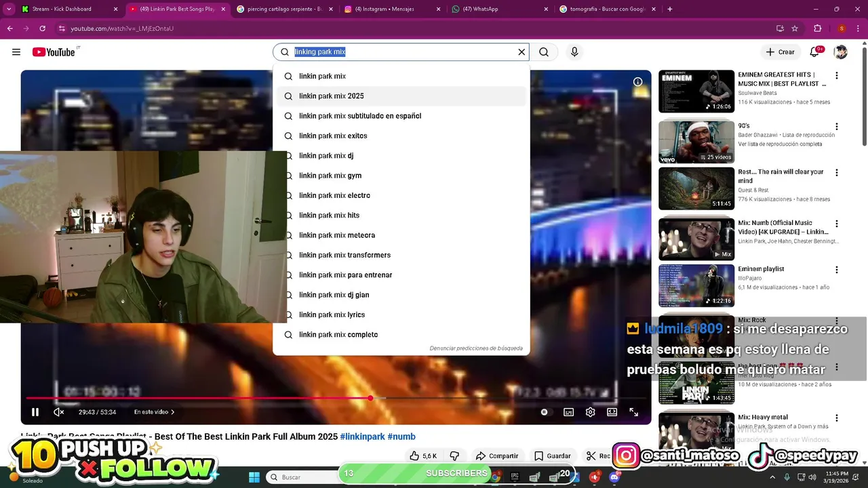Open options for Mix: Heavy metal
The image size is (868, 488).
coord(837,418)
